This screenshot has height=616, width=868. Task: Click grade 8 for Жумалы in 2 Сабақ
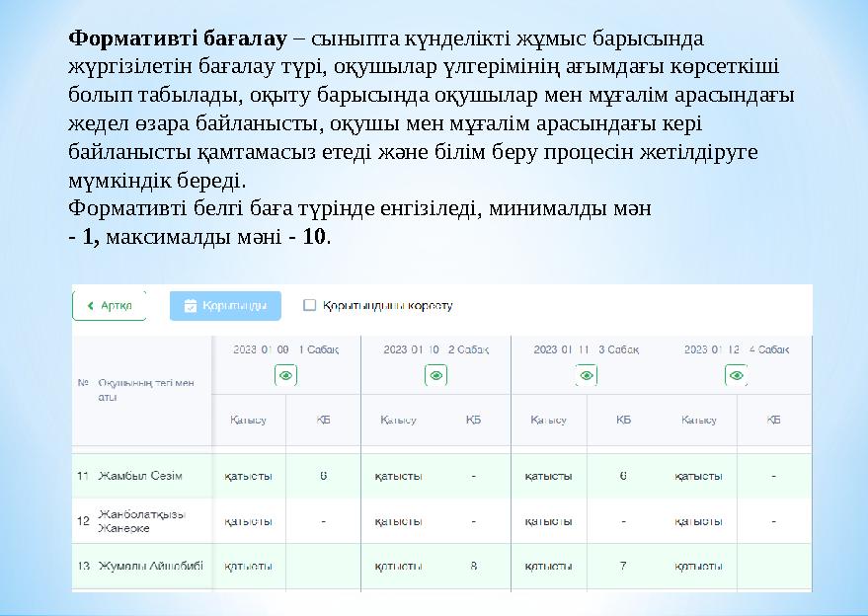pyautogui.click(x=472, y=568)
